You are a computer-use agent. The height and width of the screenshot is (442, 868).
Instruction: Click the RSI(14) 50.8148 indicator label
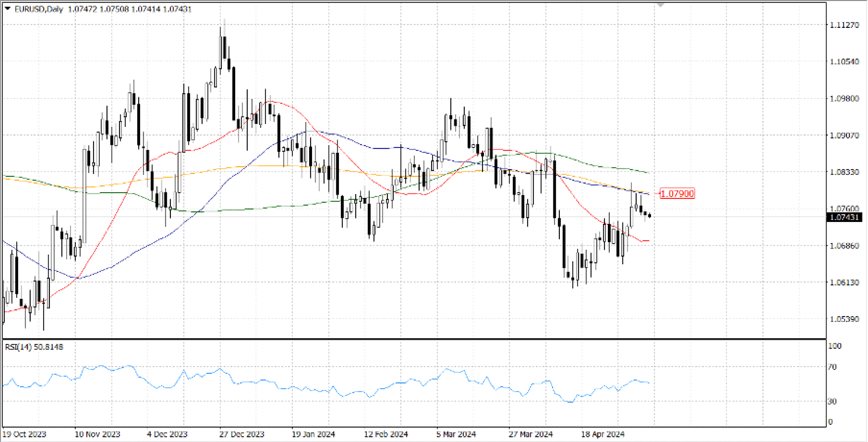click(34, 347)
